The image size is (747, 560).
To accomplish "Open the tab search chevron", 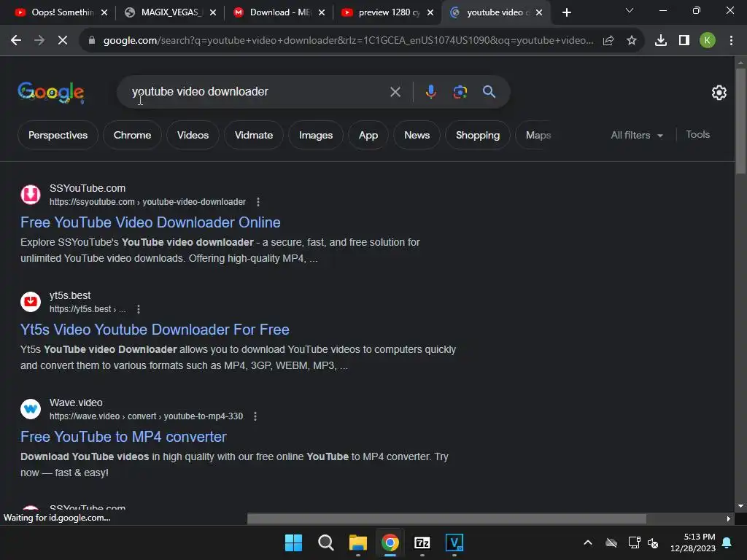I will click(x=630, y=10).
